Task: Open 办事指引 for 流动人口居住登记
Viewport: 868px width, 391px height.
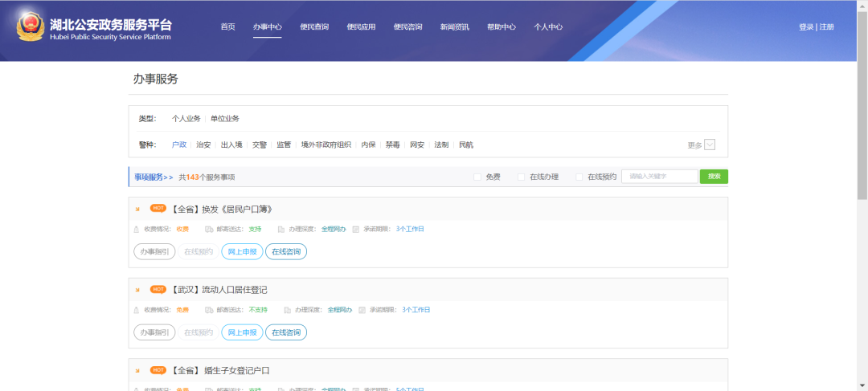Action: (x=154, y=332)
